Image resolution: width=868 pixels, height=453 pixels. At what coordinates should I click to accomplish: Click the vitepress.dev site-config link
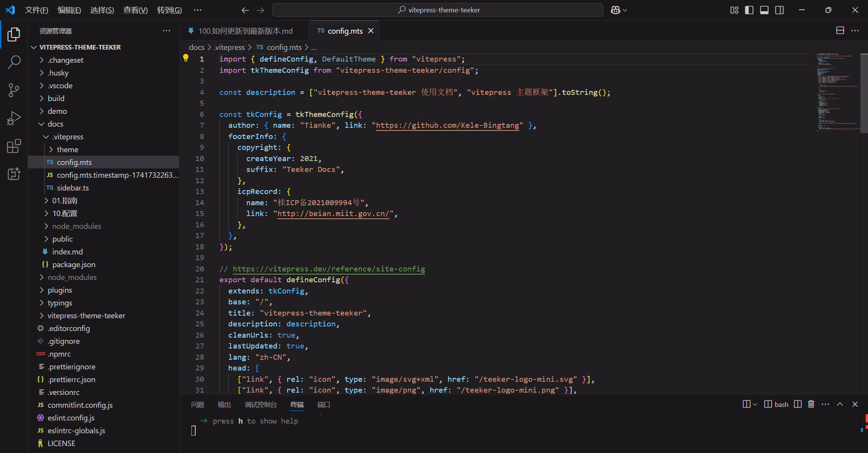[x=329, y=269]
